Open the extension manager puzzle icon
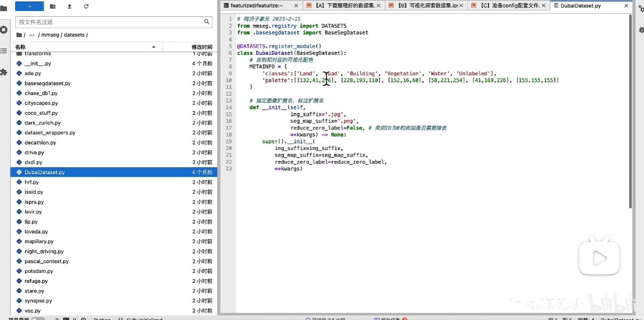The width and height of the screenshot is (644, 320). [4, 72]
